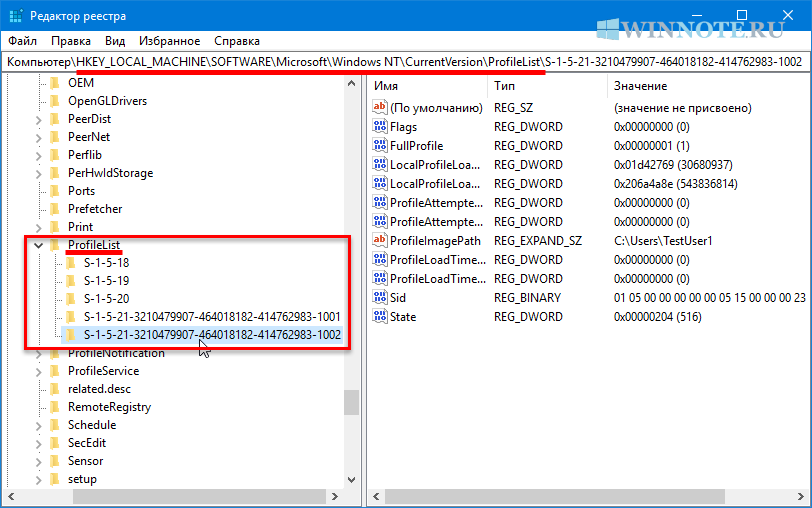The image size is (812, 508).
Task: Select the related.desc key
Action: [99, 389]
